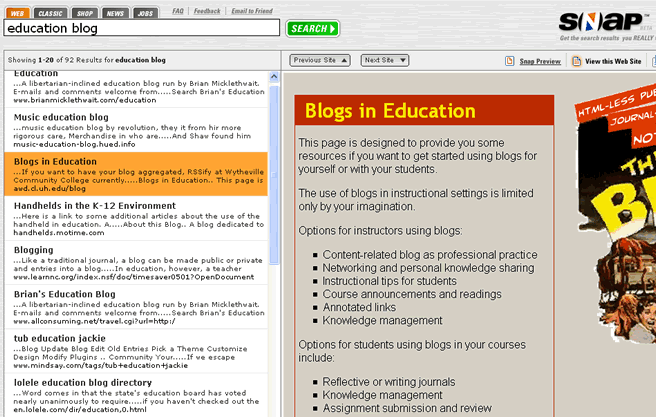Image resolution: width=656 pixels, height=417 pixels.
Task: Click the en.lolele.com/dir/education,0.html URL
Action: (x=80, y=410)
